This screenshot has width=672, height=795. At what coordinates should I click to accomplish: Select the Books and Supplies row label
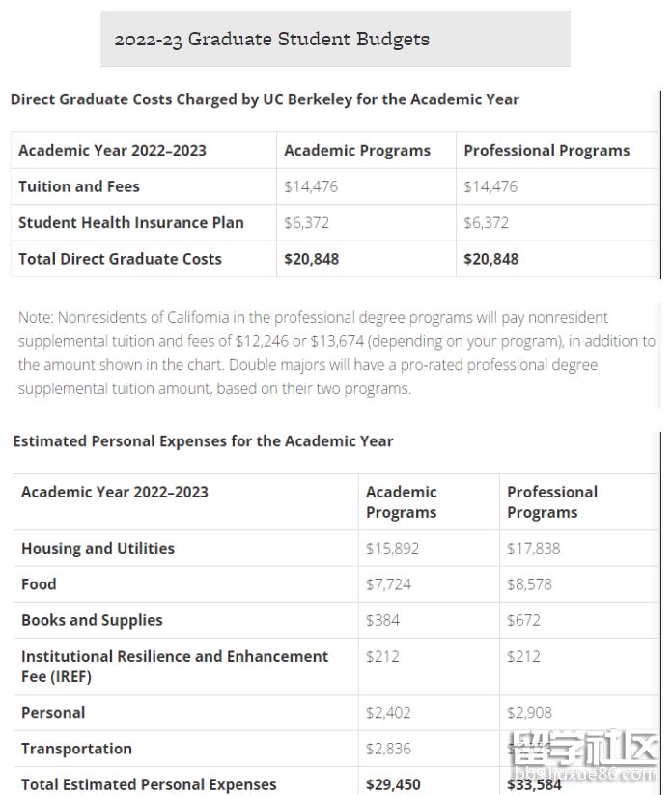92,620
